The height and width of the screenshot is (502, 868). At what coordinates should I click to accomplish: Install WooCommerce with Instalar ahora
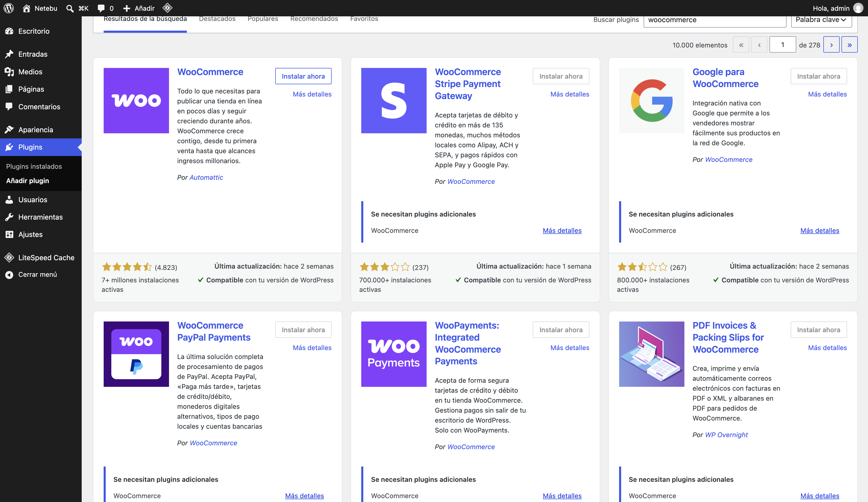point(303,76)
